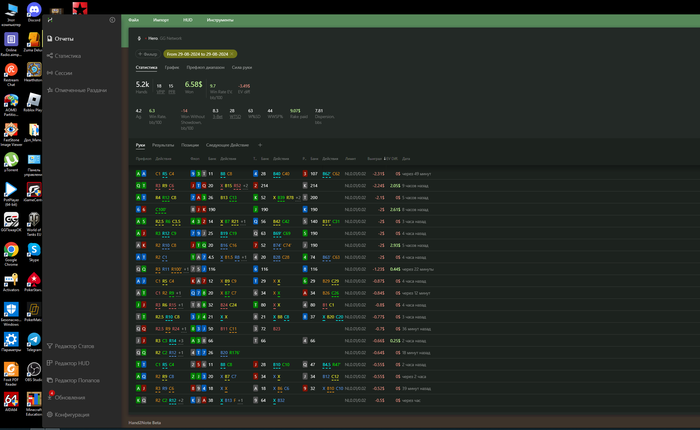Screen dimensions: 700x430
Task: Open Сессии in the sidebar
Action: [x=59, y=73]
